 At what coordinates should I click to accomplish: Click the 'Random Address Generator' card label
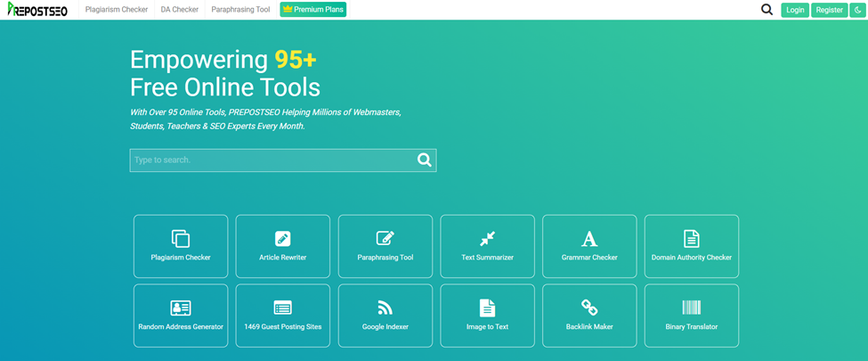coord(181,326)
